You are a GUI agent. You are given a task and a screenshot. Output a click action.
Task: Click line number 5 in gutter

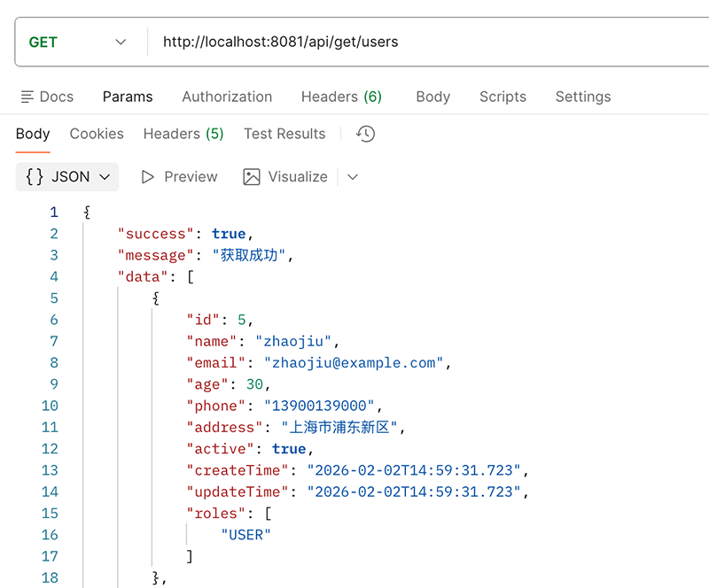coord(54,298)
